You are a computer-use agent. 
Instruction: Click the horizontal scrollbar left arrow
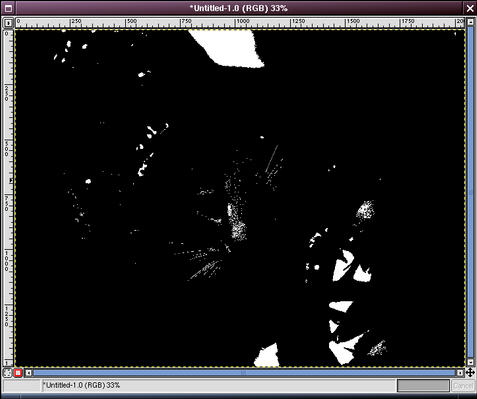[28, 373]
